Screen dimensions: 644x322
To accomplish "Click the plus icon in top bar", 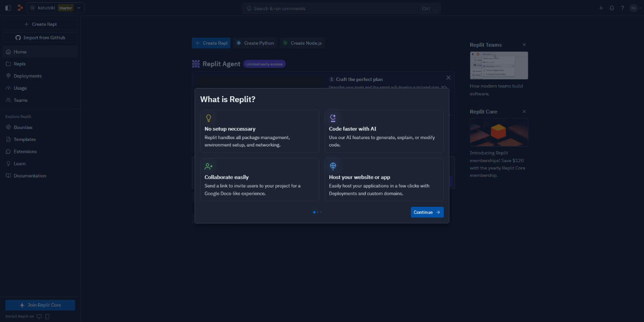I will [601, 8].
